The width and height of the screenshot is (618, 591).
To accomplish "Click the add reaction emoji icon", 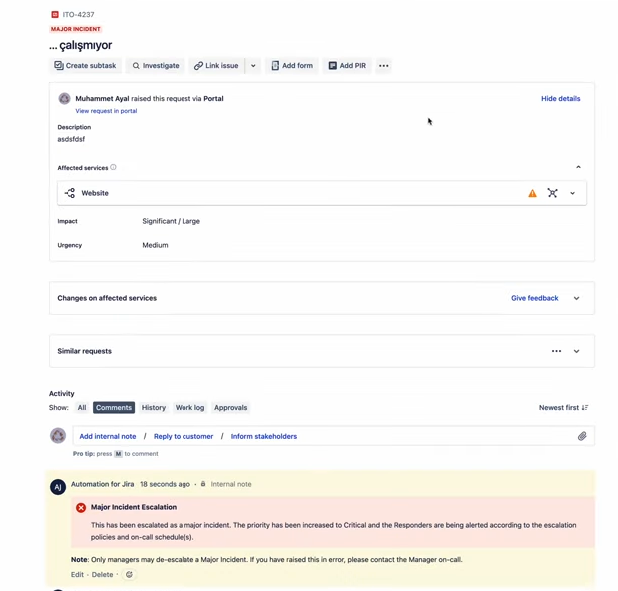I will pos(129,575).
